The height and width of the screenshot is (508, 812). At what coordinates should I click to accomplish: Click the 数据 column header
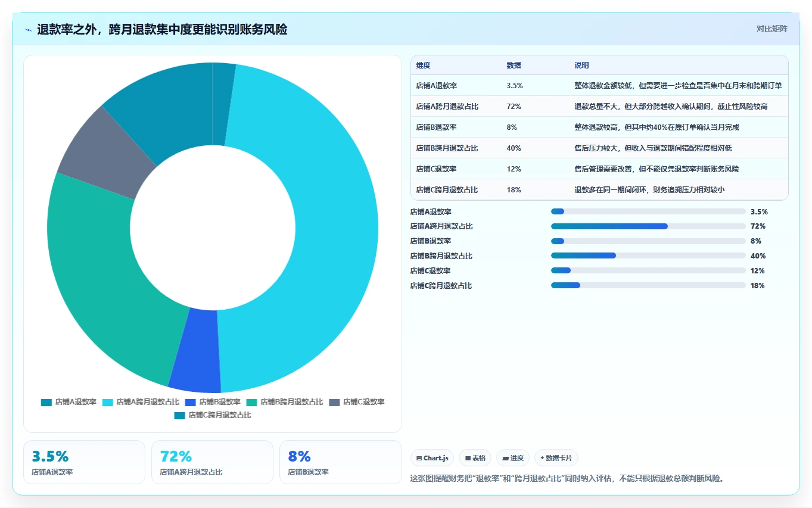coord(514,66)
